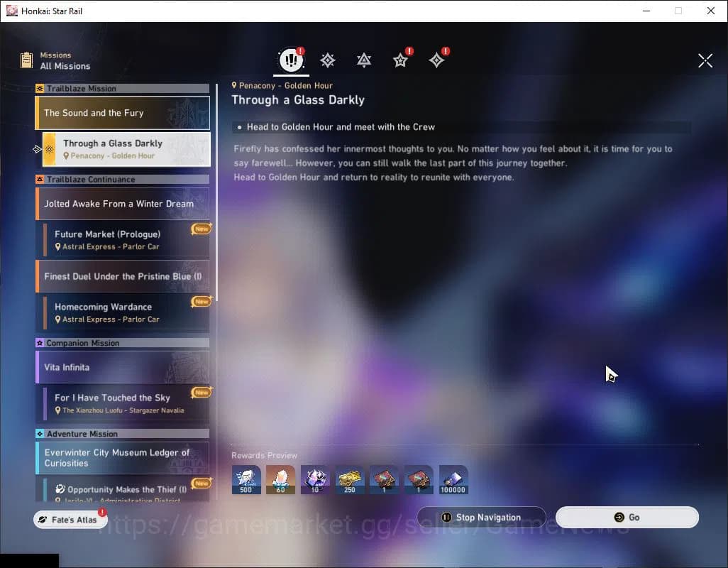Select The Sound and the Fury mission
Screen dimensions: 728x568
tap(123, 113)
